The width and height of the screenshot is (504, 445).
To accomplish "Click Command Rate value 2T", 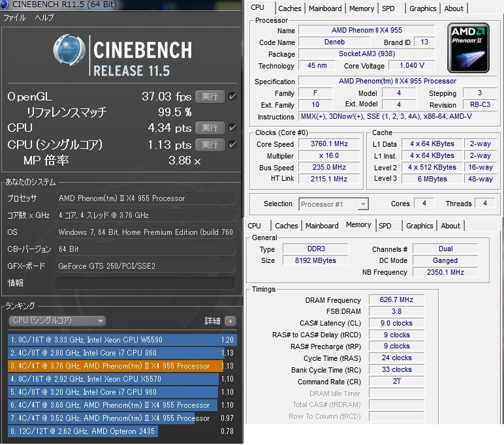I will click(x=396, y=381).
